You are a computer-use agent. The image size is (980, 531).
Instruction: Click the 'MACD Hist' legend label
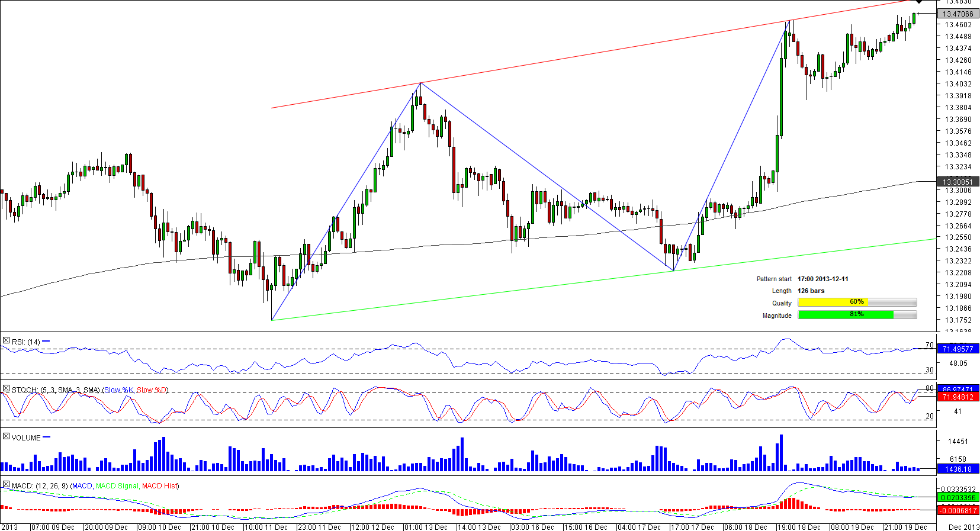pyautogui.click(x=159, y=486)
